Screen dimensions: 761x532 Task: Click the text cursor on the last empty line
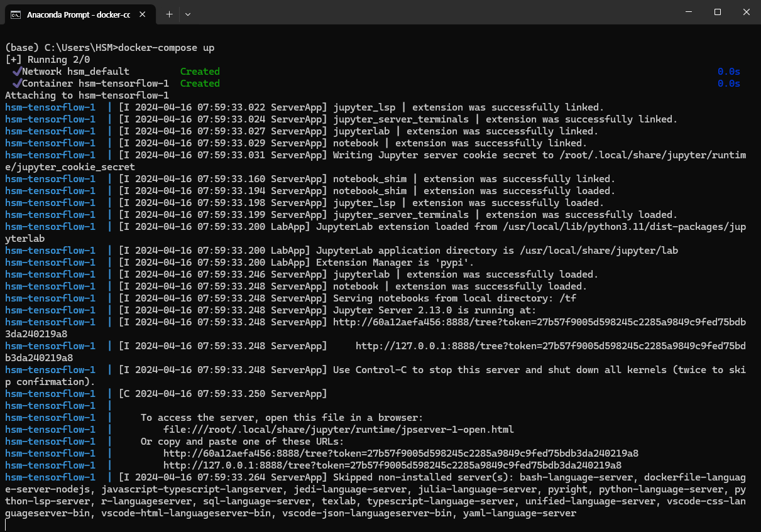[6, 525]
